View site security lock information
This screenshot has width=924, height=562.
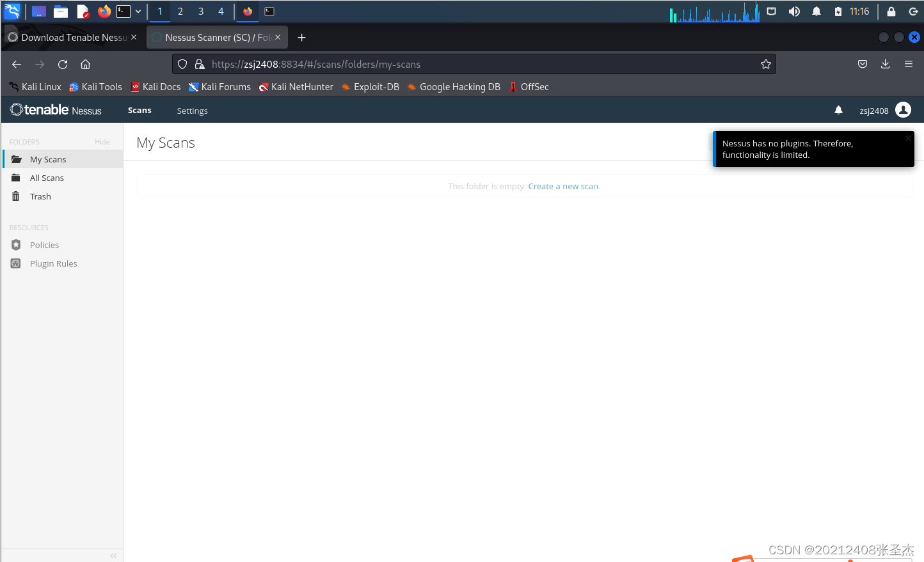click(200, 64)
